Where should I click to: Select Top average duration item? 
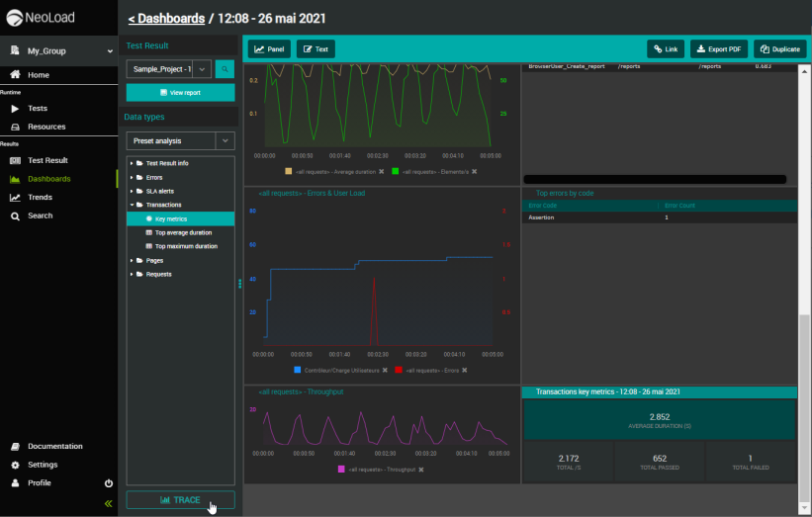coord(183,232)
